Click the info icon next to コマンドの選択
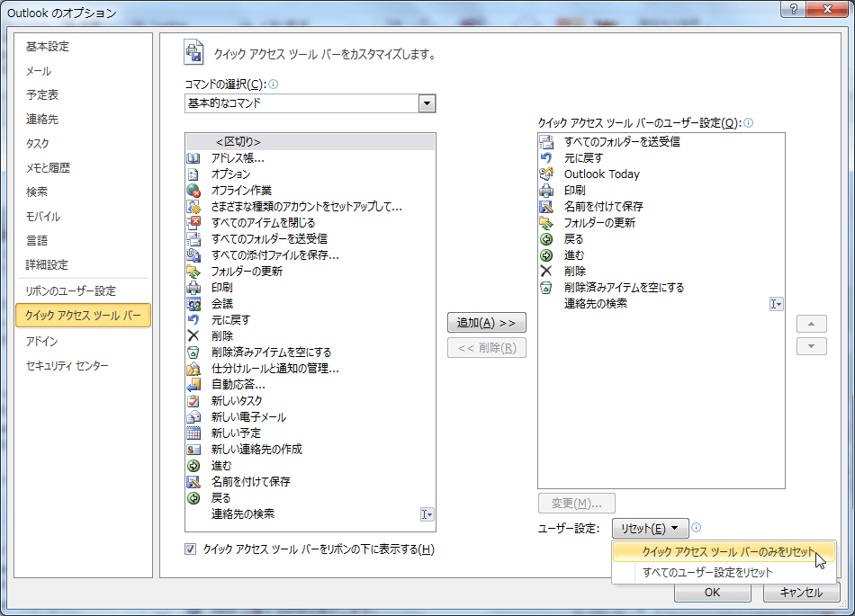855x616 pixels. click(274, 84)
